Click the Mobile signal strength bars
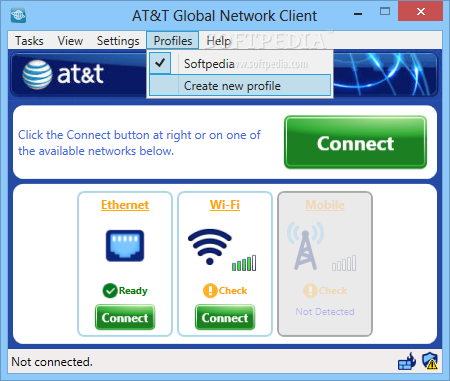 pos(344,263)
